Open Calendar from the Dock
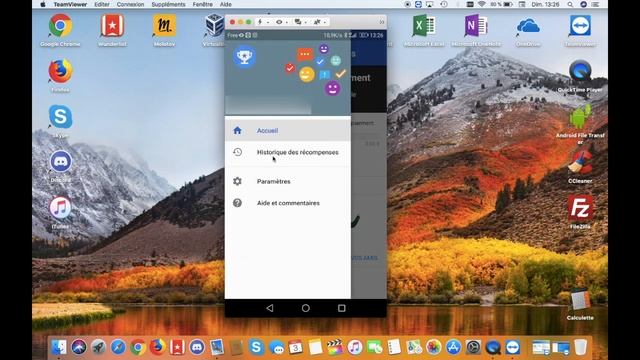 click(x=296, y=347)
